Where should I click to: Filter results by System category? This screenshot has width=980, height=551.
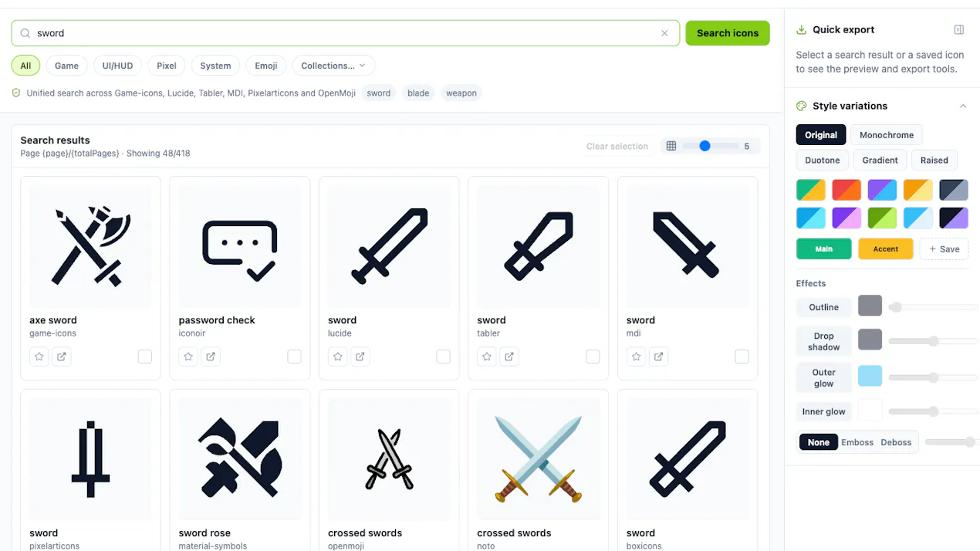tap(215, 66)
